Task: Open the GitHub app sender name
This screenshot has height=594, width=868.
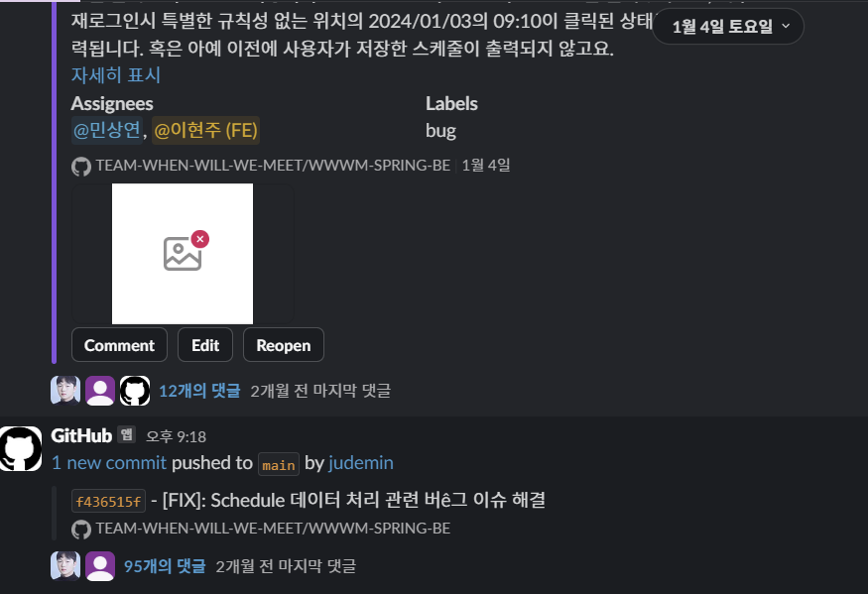Action: coord(81,435)
